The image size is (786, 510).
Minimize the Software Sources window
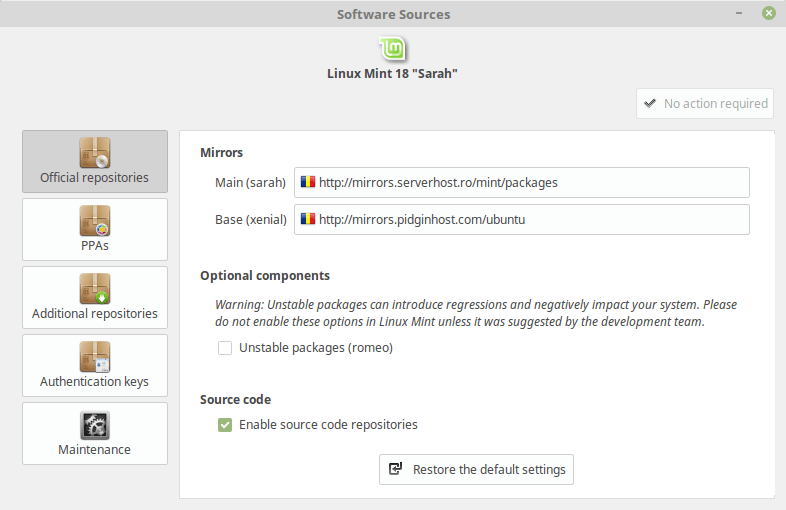pos(739,13)
